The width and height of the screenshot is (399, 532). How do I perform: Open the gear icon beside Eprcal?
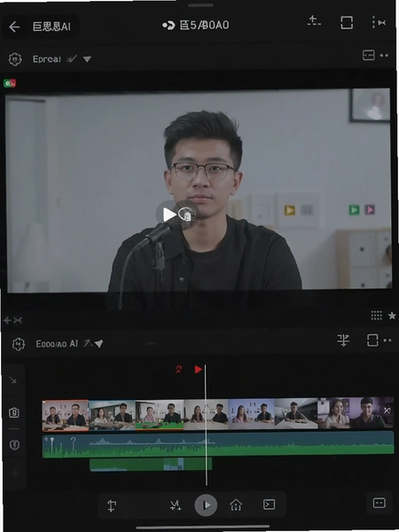pyautogui.click(x=15, y=59)
